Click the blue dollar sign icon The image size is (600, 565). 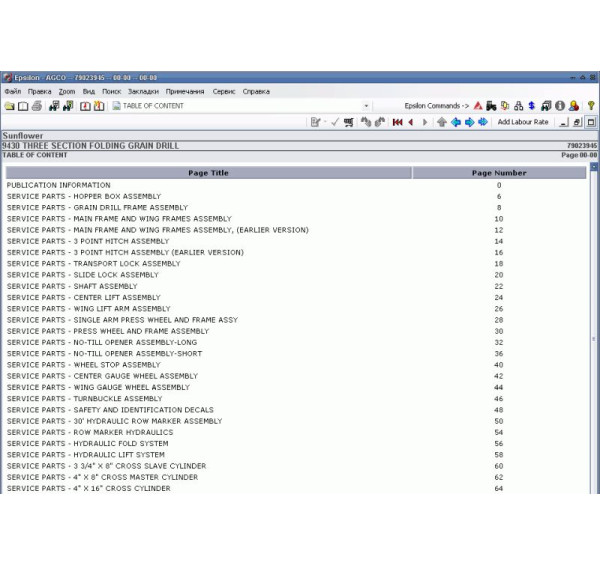pyautogui.click(x=532, y=106)
